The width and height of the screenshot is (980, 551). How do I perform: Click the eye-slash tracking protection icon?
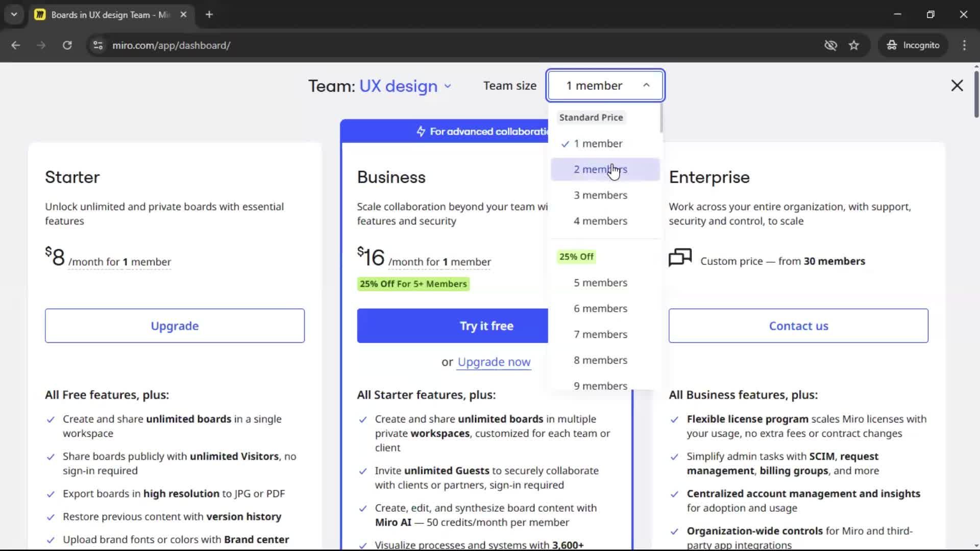coord(830,45)
